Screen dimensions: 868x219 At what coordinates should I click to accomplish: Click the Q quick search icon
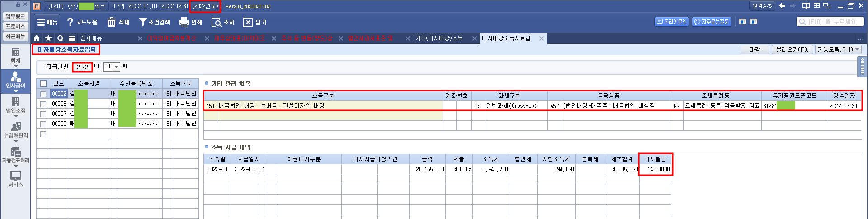point(60,38)
